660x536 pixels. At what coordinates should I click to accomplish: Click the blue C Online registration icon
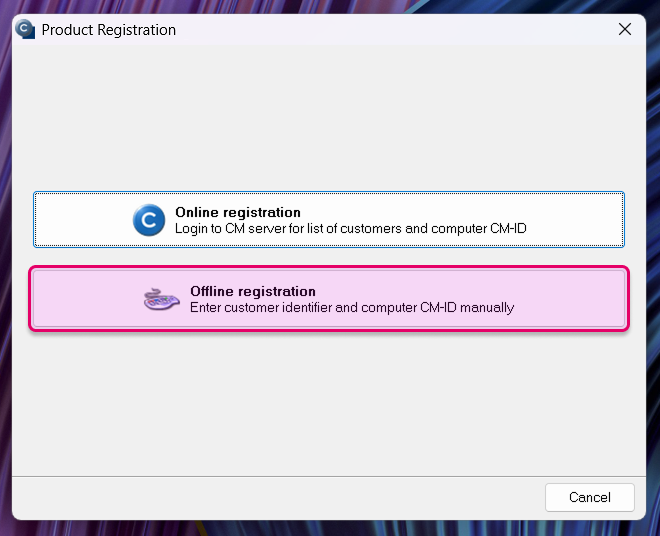[x=149, y=220]
